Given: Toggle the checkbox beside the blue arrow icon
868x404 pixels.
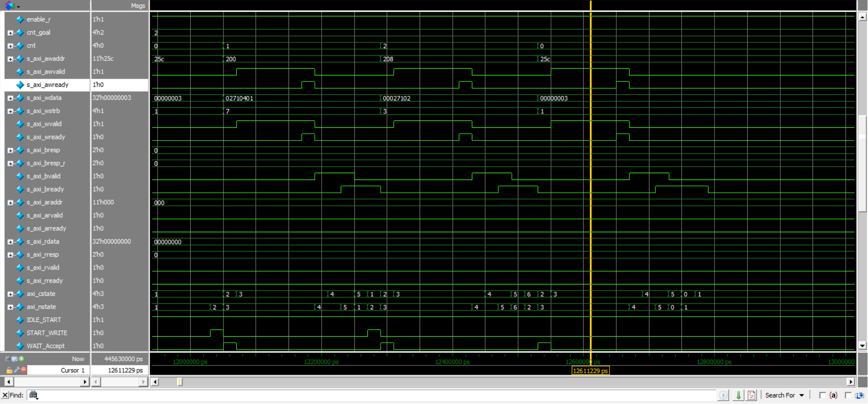Looking at the screenshot, I should point(848,395).
